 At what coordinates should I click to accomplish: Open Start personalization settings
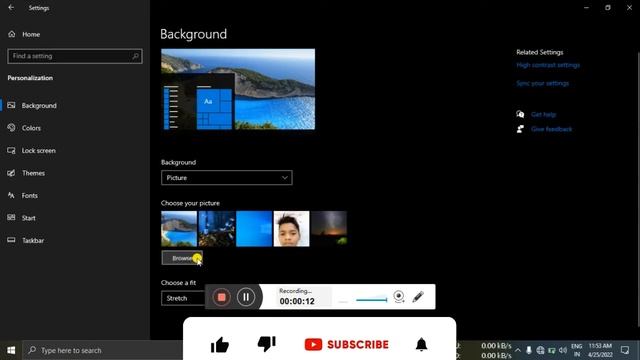click(29, 218)
